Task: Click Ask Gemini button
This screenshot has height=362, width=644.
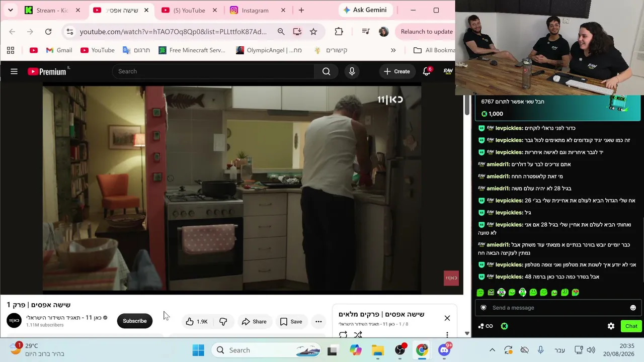Action: 366,10
